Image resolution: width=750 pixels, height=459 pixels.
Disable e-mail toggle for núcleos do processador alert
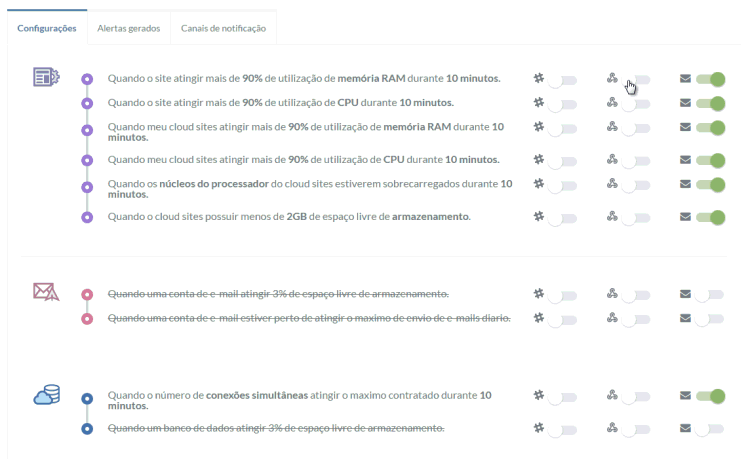(x=711, y=185)
